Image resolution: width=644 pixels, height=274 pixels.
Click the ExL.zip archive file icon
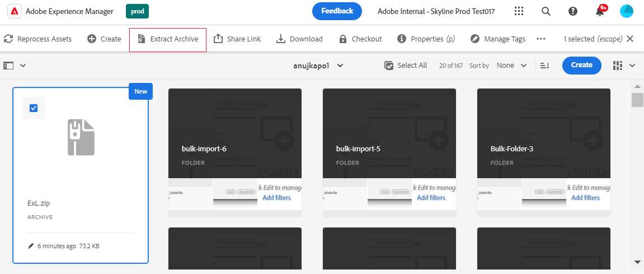[81, 137]
